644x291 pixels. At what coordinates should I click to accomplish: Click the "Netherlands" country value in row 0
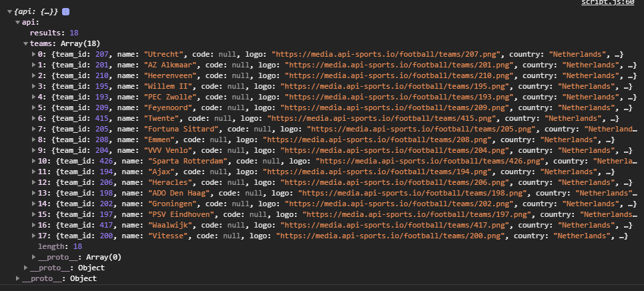coord(578,54)
